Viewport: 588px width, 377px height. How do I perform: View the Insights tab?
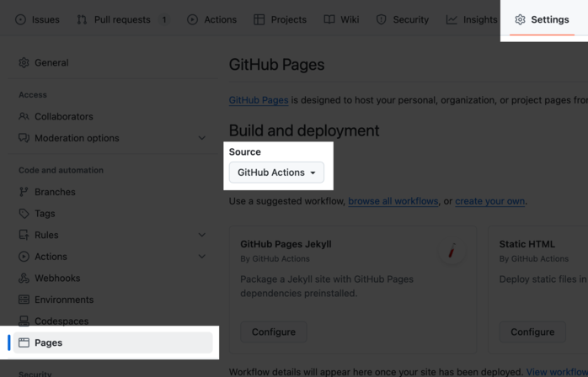click(x=472, y=19)
